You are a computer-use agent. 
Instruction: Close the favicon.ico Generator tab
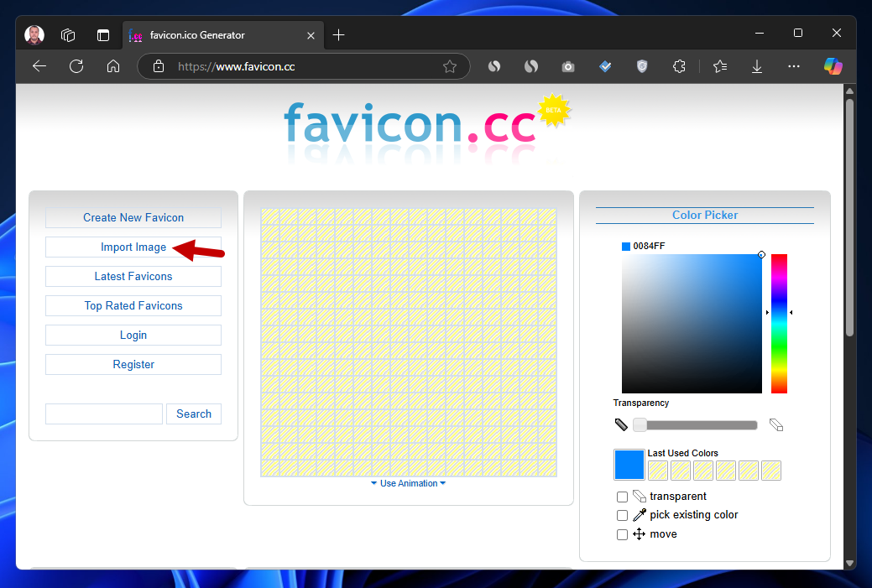coord(311,35)
